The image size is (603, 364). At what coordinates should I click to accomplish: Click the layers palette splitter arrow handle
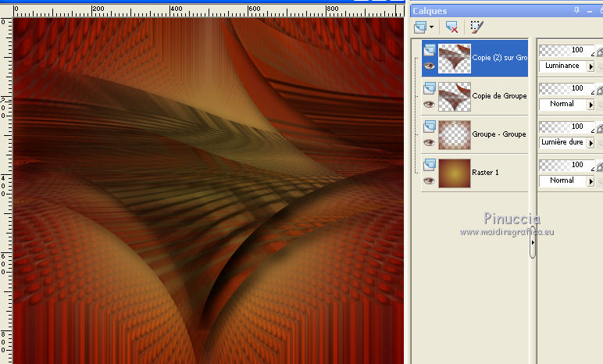[x=533, y=242]
